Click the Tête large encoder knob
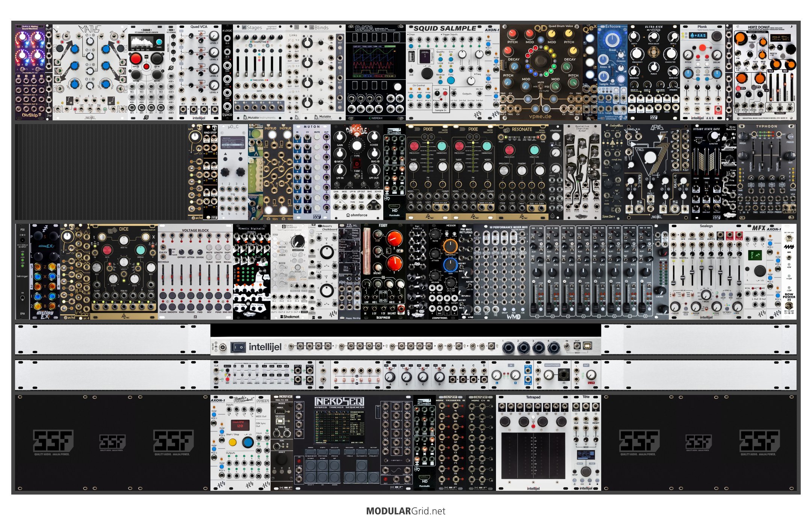This screenshot has height=519, width=812. (x=585, y=471)
